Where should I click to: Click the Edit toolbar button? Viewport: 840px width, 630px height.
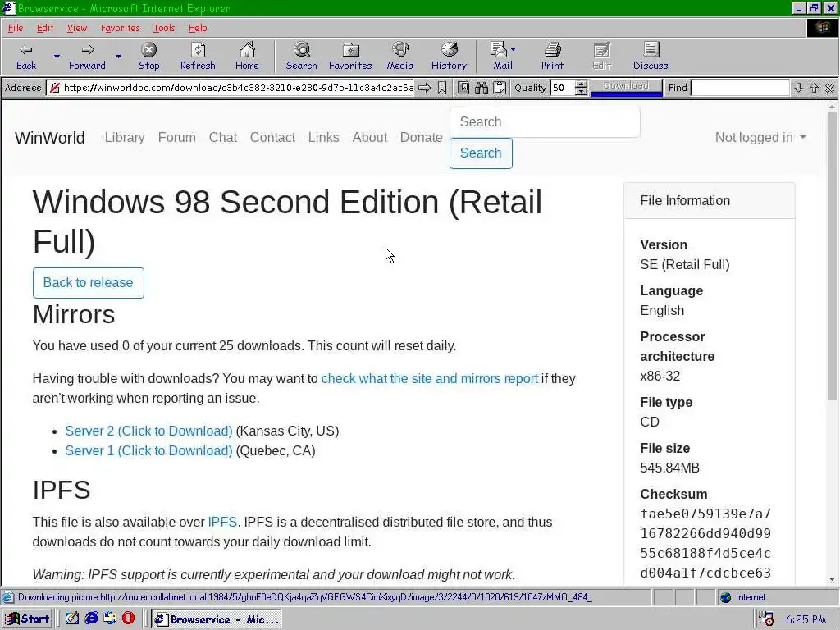point(601,57)
